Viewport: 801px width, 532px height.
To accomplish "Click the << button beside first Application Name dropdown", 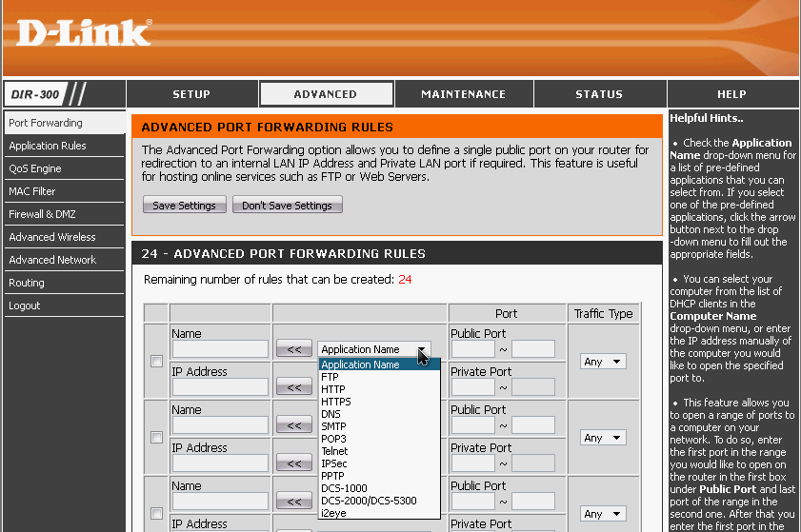I will click(x=293, y=349).
